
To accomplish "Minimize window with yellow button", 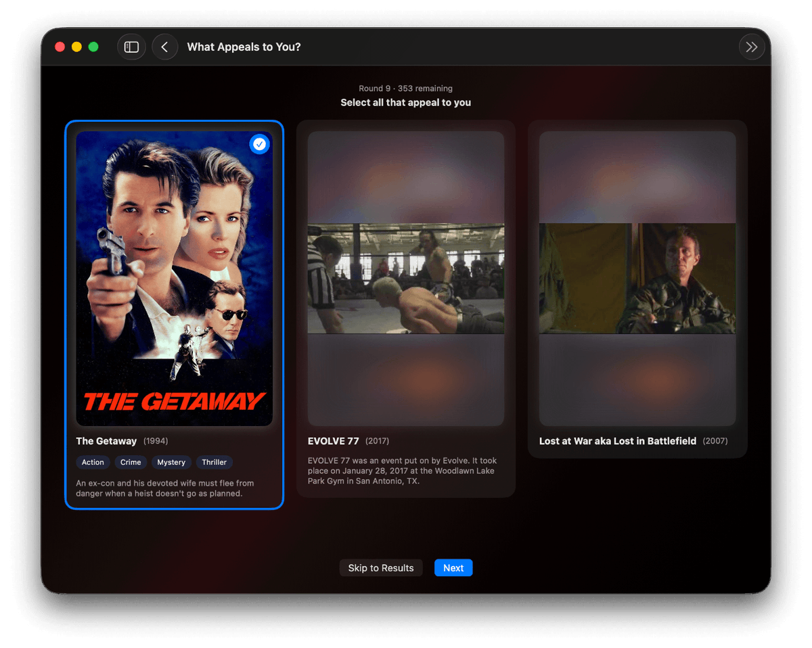I will point(76,47).
